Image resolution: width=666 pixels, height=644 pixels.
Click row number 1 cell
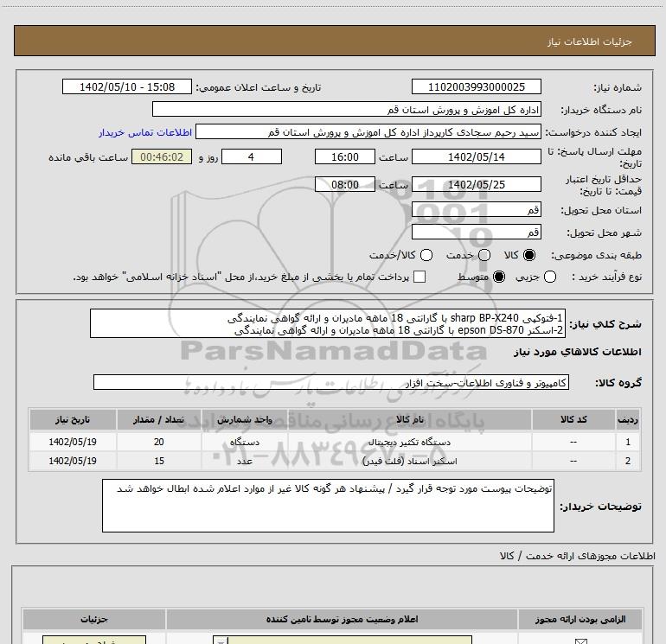click(x=628, y=442)
